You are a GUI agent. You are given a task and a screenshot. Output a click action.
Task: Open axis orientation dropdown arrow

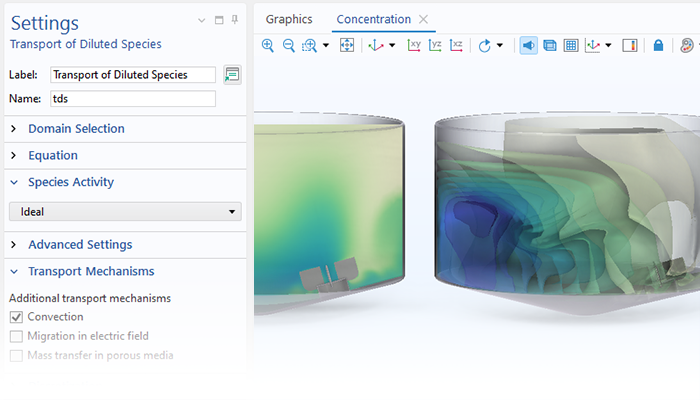tap(608, 45)
